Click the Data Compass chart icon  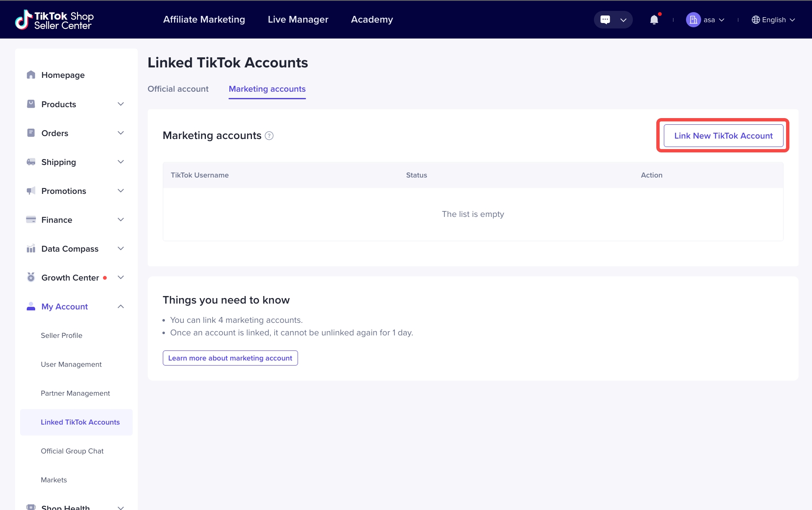[x=31, y=248]
